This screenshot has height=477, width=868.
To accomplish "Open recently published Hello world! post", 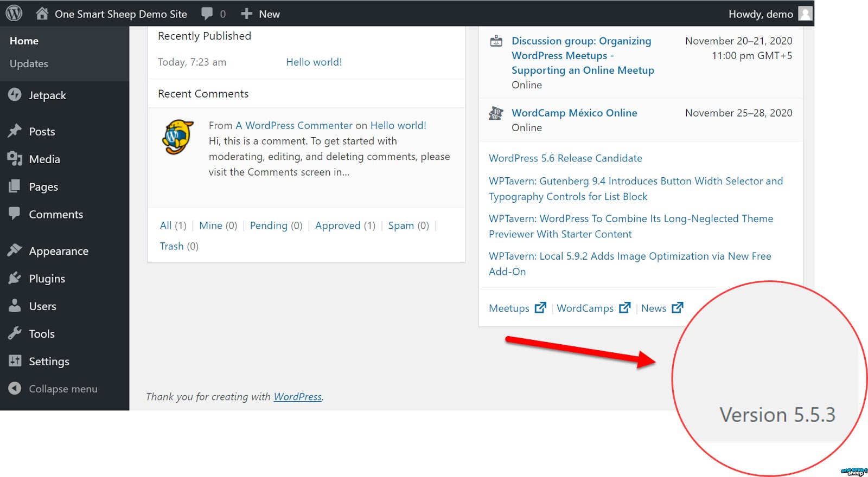I will click(314, 62).
